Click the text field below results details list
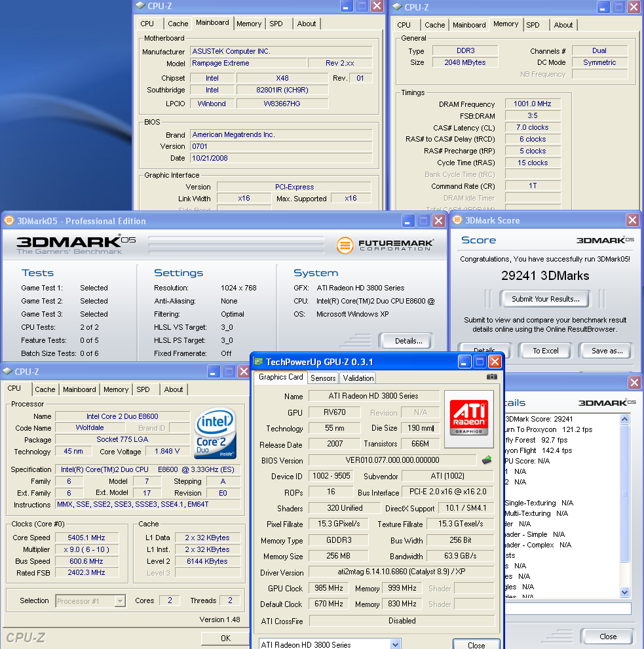The width and height of the screenshot is (644, 649). [568, 608]
